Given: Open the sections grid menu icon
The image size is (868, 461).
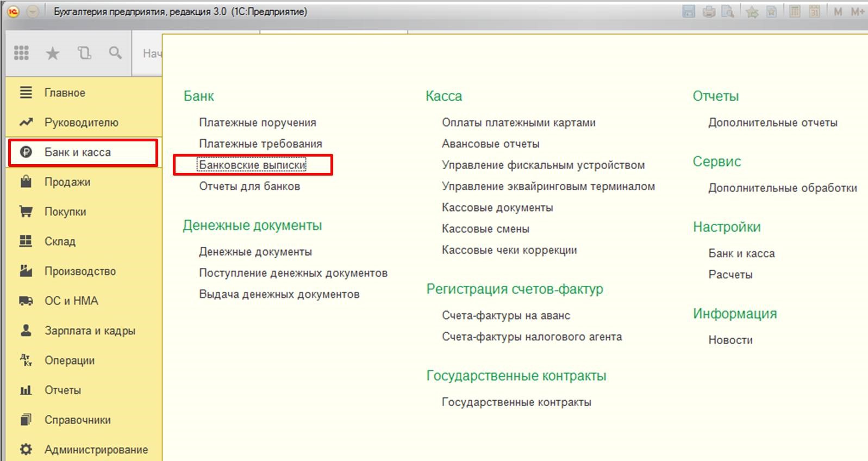Looking at the screenshot, I should pyautogui.click(x=21, y=53).
